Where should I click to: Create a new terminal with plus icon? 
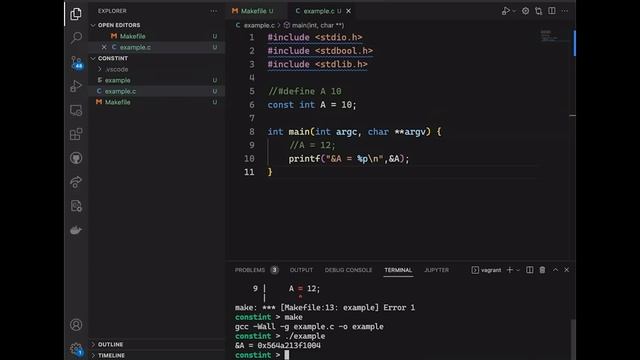point(509,270)
